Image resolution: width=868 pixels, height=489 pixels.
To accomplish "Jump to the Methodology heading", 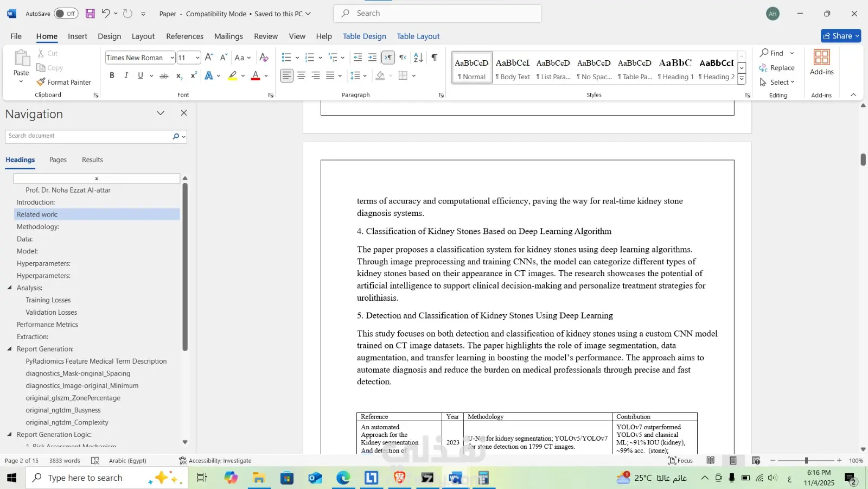I will pos(38,227).
